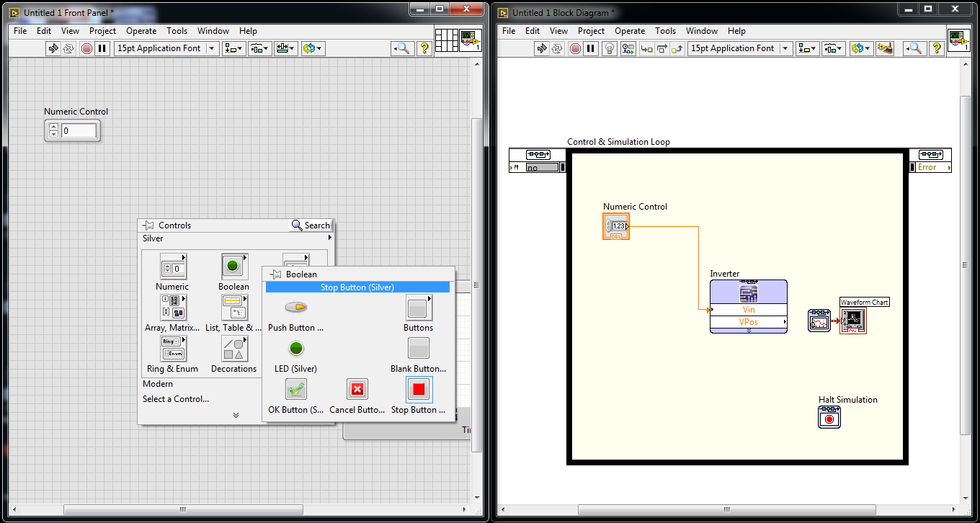Click the Waveform Chart terminal inside the loop

[x=853, y=321]
